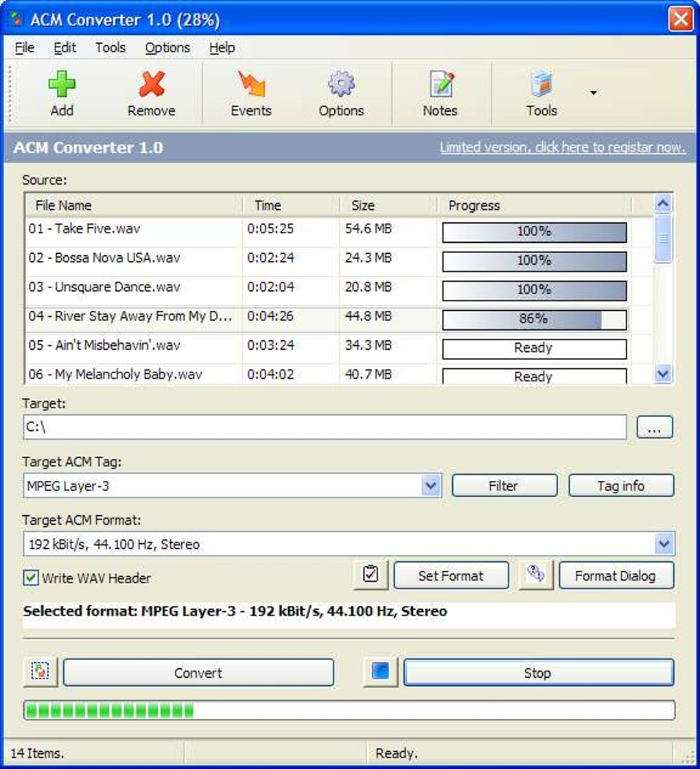Open the Options menu

(x=167, y=47)
